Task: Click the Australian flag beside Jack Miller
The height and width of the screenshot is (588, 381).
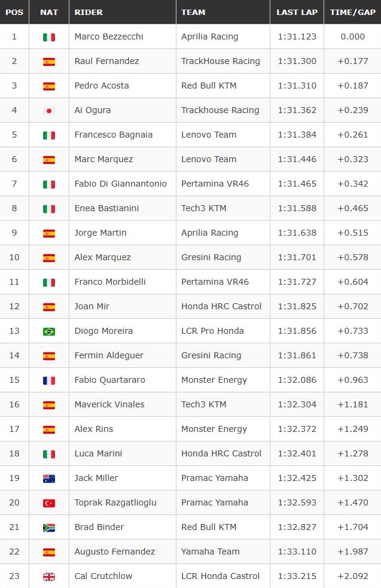Action: (x=49, y=479)
